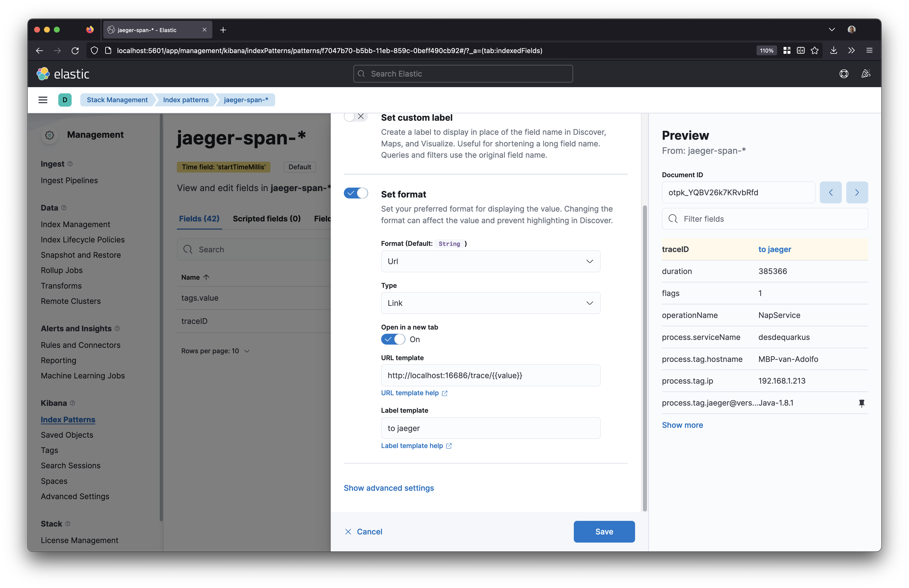
Task: Click the Save button
Action: point(604,531)
